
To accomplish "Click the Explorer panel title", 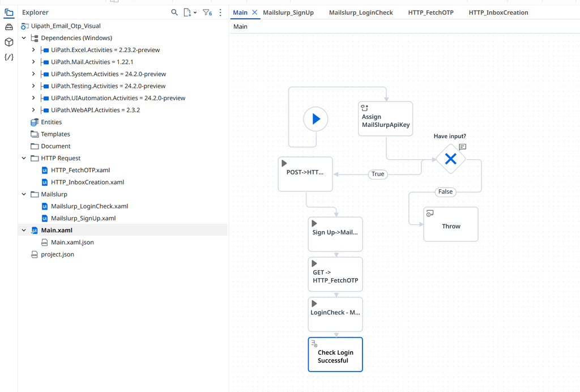I will pos(35,12).
